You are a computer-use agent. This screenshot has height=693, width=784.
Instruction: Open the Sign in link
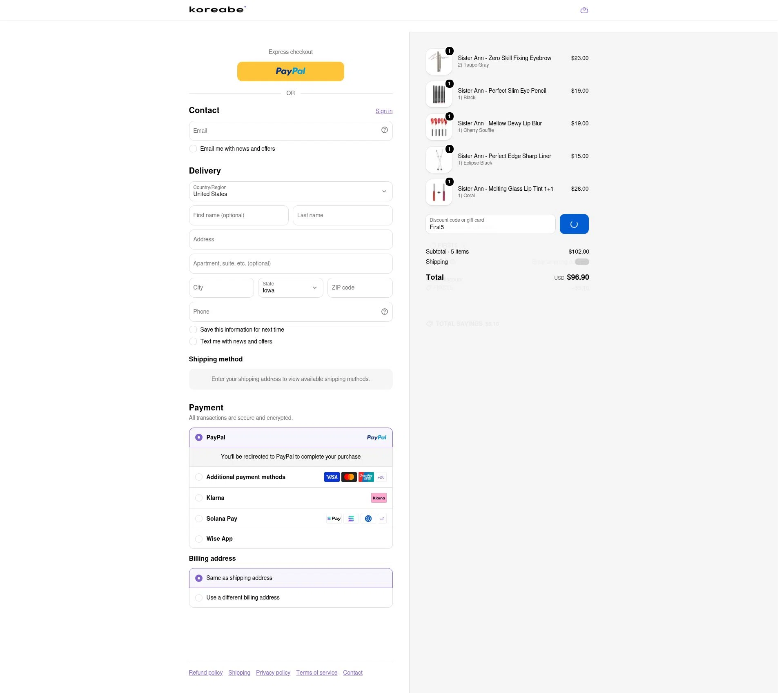pos(384,111)
